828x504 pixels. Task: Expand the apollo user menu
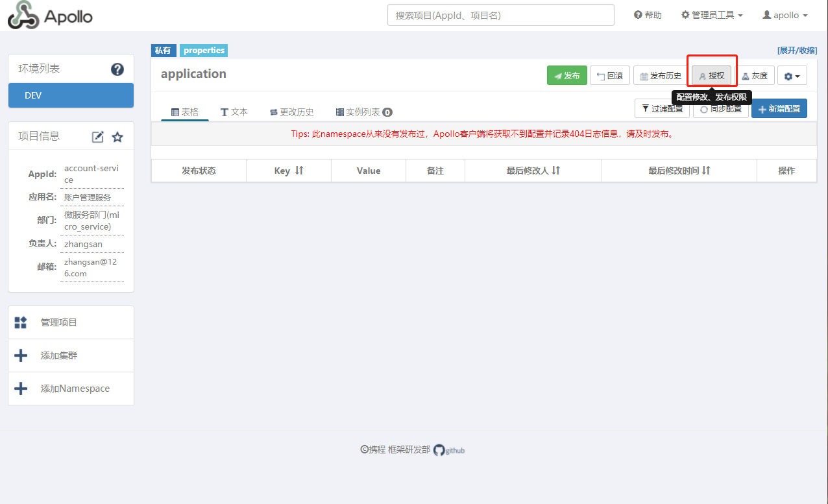pos(785,15)
